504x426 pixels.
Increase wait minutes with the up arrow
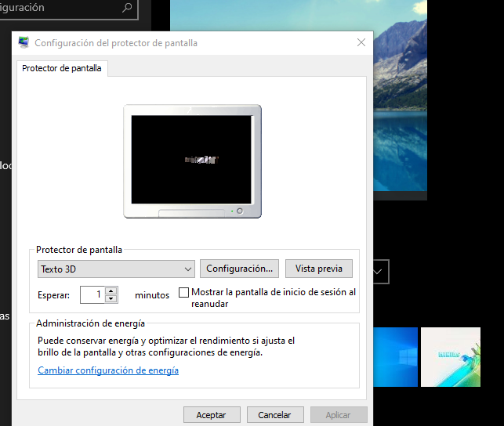click(x=111, y=291)
